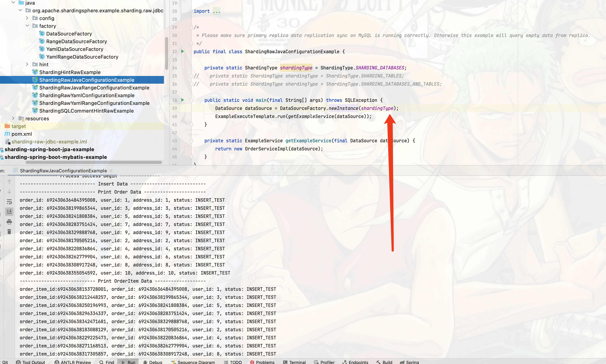Open the TODO tool window

[x=233, y=362]
